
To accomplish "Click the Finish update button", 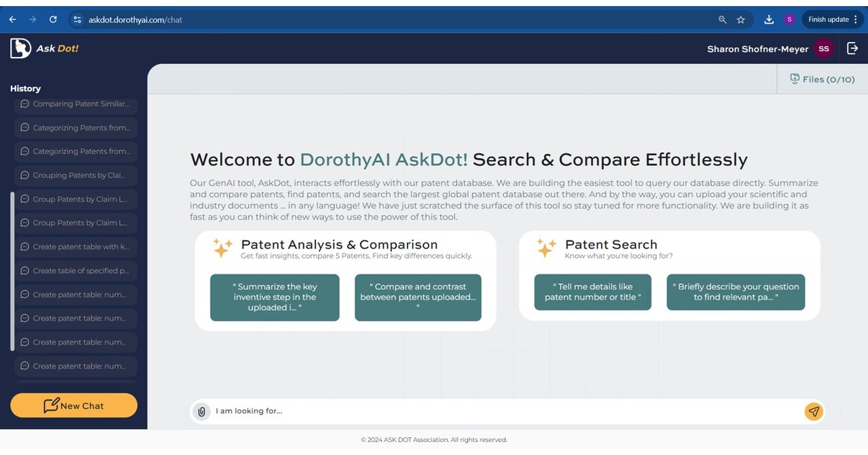I will point(828,20).
